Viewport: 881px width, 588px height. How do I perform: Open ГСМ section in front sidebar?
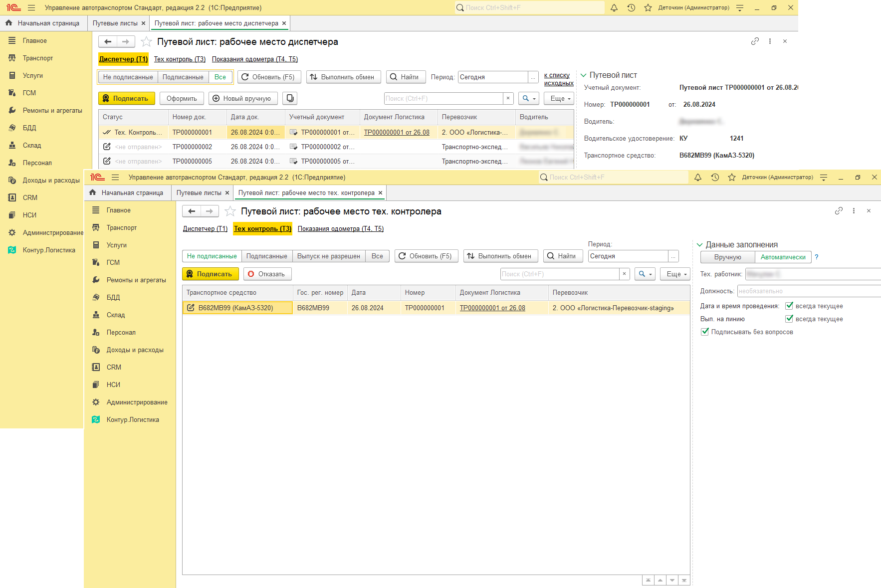click(x=113, y=263)
